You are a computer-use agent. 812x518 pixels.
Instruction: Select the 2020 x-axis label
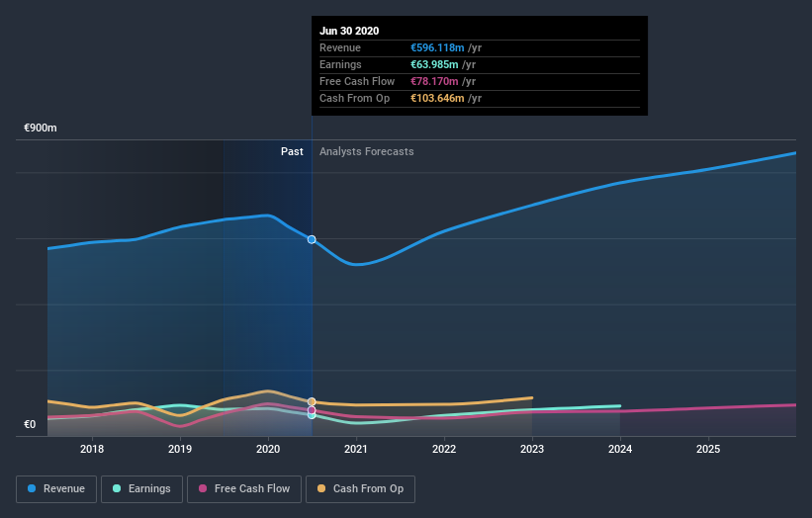[268, 449]
